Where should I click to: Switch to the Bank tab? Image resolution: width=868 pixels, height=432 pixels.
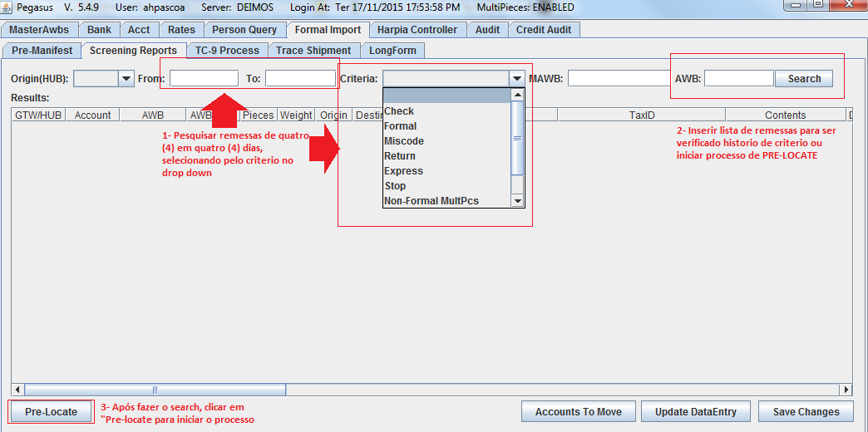pos(99,30)
